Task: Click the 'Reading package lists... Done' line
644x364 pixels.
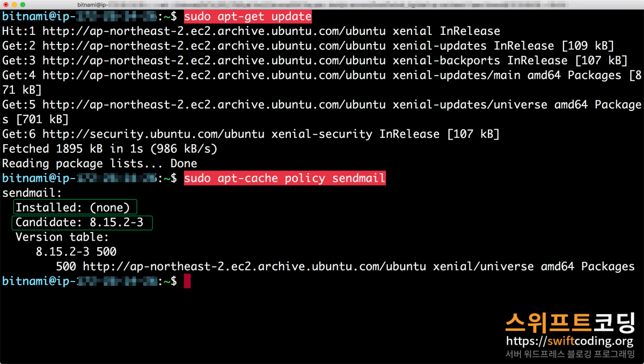Action: [99, 164]
